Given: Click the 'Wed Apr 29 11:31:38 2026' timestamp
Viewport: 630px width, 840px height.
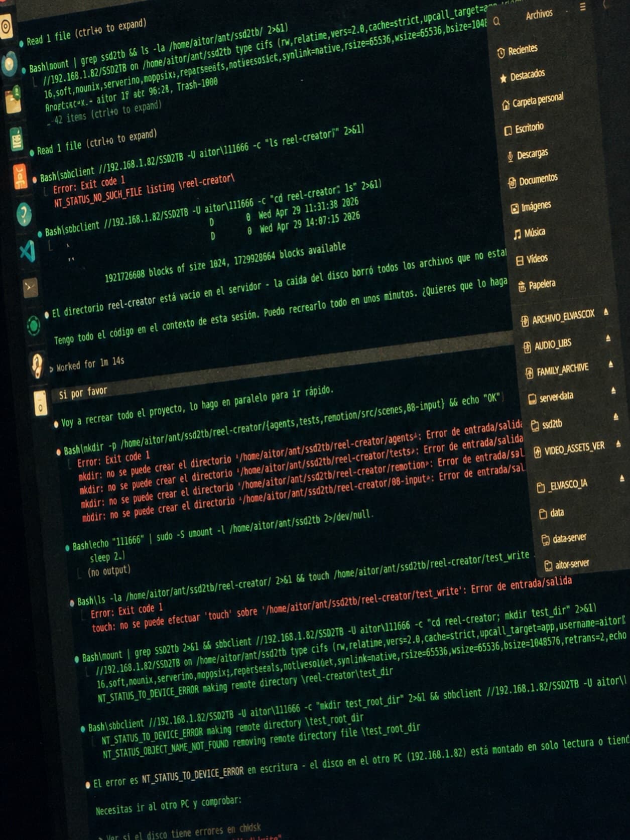Looking at the screenshot, I should 309,208.
